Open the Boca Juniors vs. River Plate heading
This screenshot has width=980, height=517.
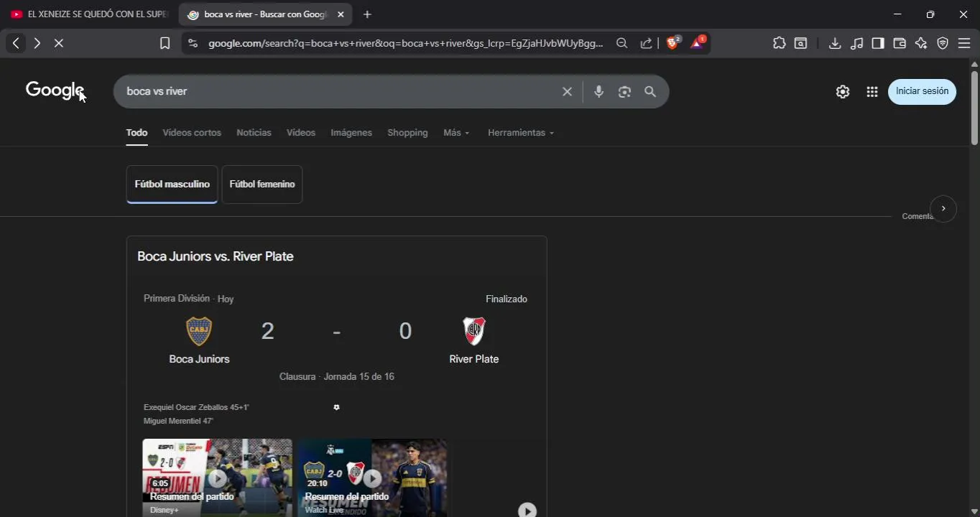pyautogui.click(x=216, y=256)
